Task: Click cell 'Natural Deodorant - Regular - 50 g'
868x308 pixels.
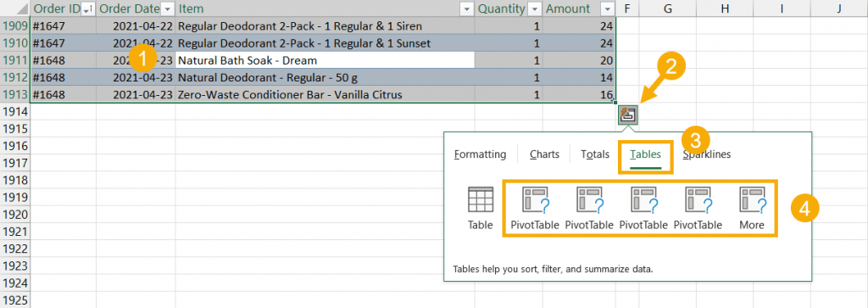Action: 325,77
